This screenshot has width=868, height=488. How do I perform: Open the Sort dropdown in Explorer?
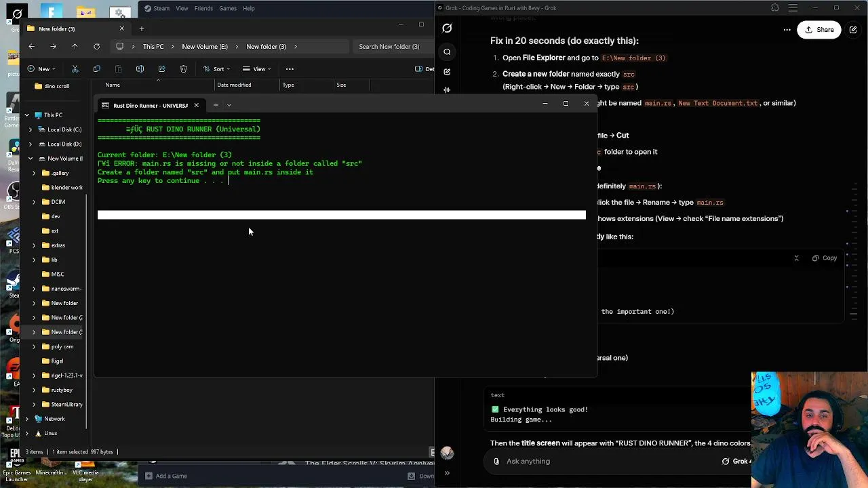pyautogui.click(x=217, y=68)
